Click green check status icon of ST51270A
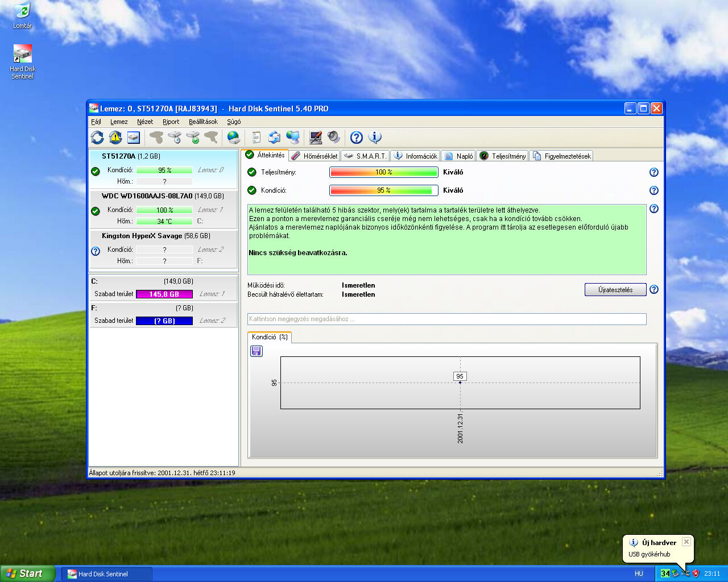 96,171
